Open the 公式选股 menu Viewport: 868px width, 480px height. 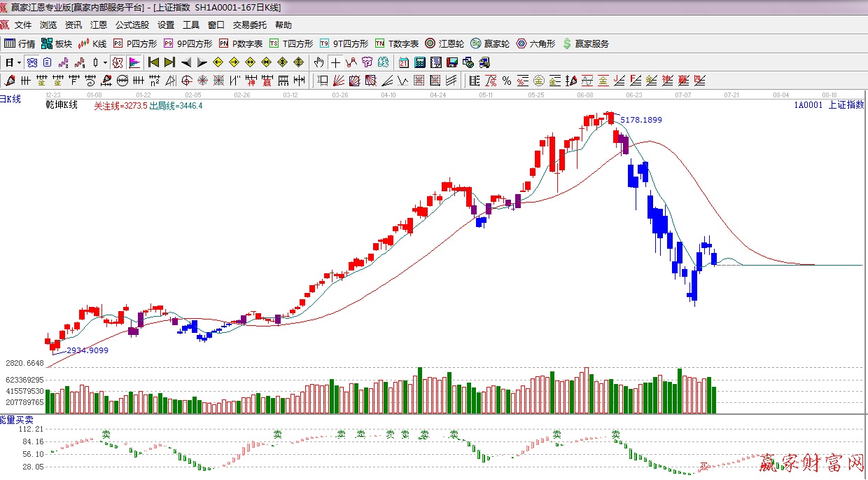coord(132,25)
